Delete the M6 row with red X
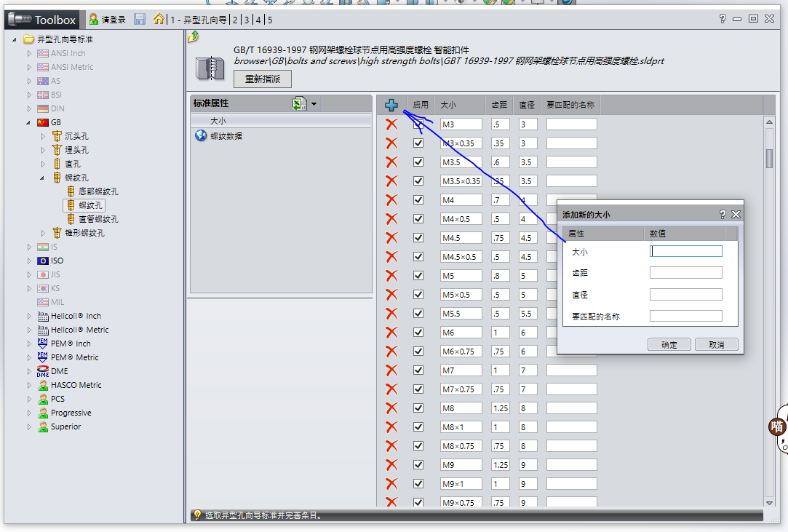The height and width of the screenshot is (532, 788). click(391, 333)
